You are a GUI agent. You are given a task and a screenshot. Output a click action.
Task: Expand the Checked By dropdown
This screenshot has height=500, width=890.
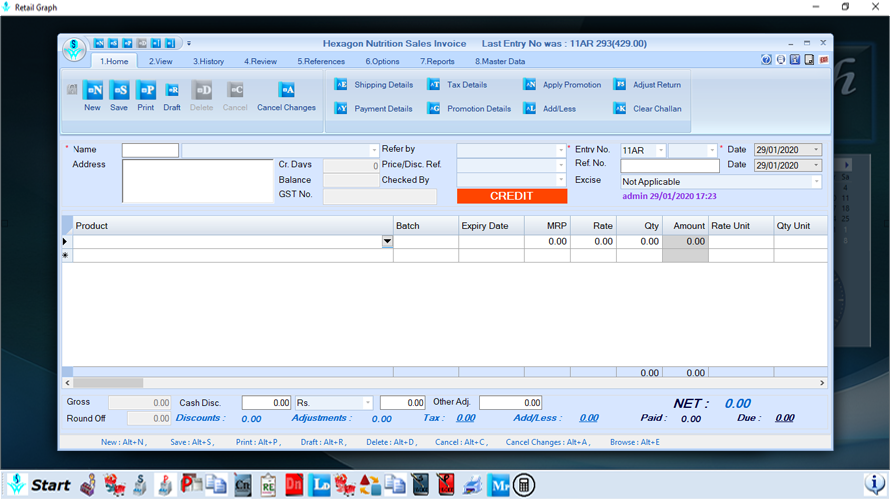click(561, 180)
